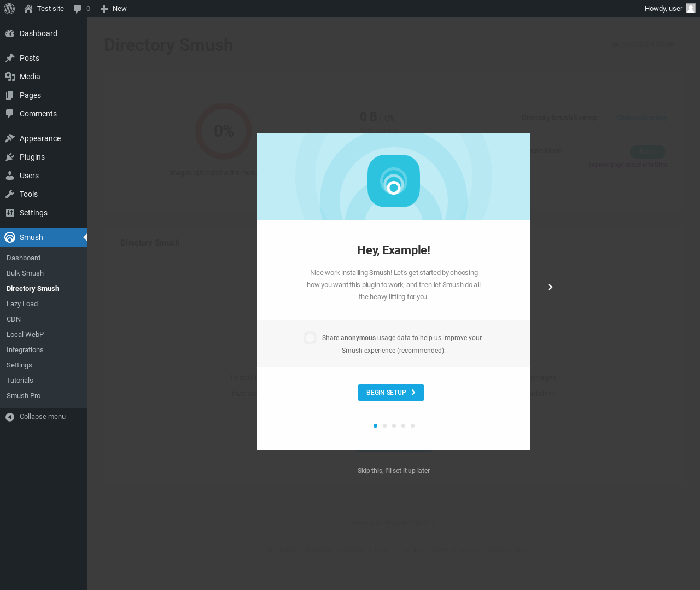Click the Users person icon

(x=10, y=176)
